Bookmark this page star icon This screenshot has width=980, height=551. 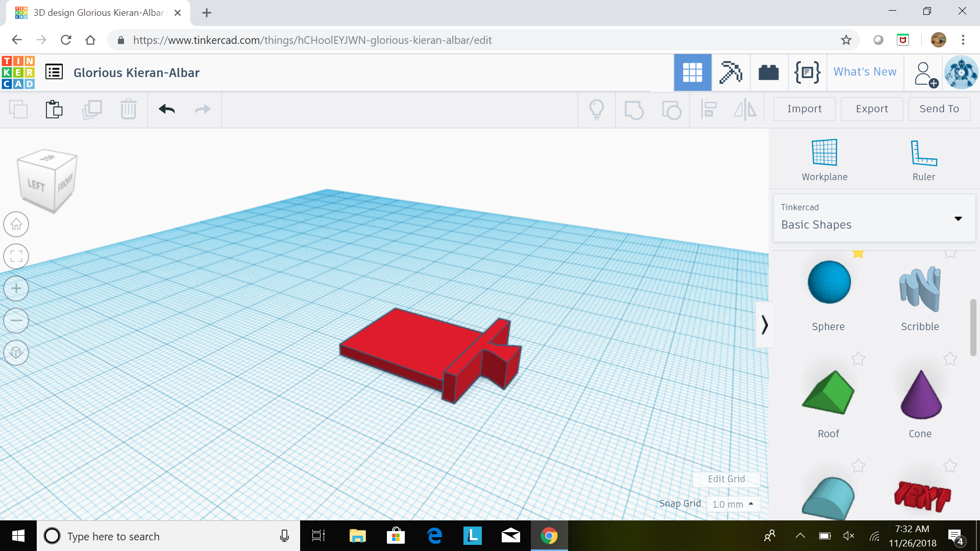(846, 40)
